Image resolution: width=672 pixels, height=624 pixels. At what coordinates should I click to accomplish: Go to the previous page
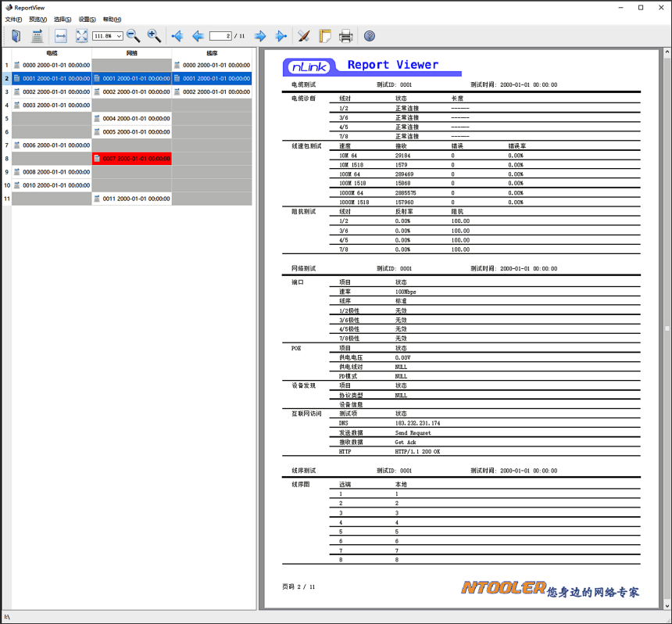198,36
